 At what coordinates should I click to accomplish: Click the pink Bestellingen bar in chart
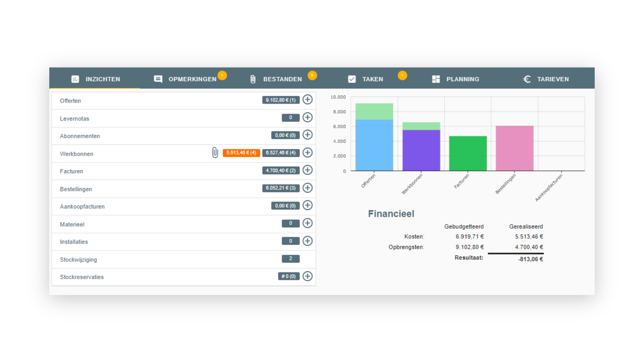pos(515,148)
